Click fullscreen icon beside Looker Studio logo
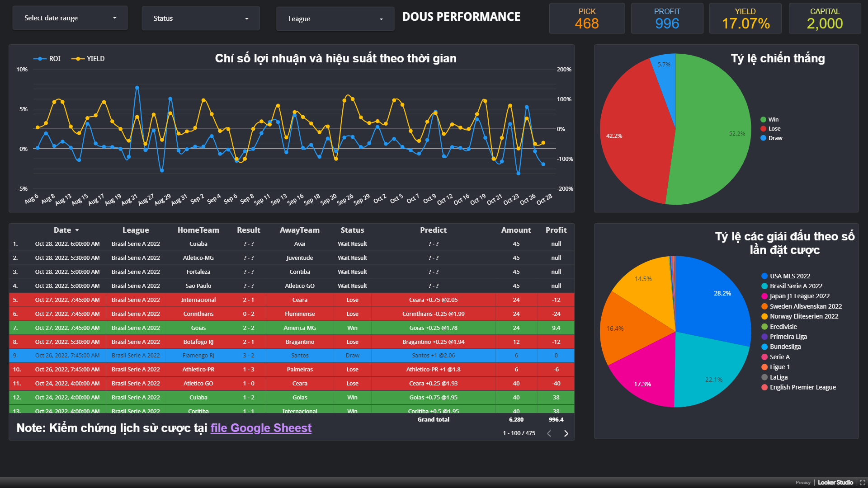The image size is (868, 488). (x=862, y=483)
